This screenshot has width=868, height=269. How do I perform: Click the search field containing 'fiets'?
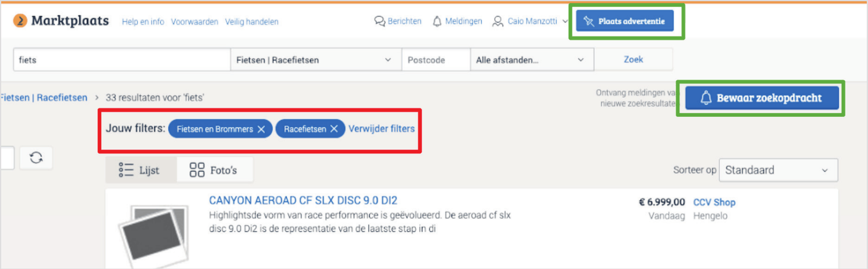tap(122, 60)
